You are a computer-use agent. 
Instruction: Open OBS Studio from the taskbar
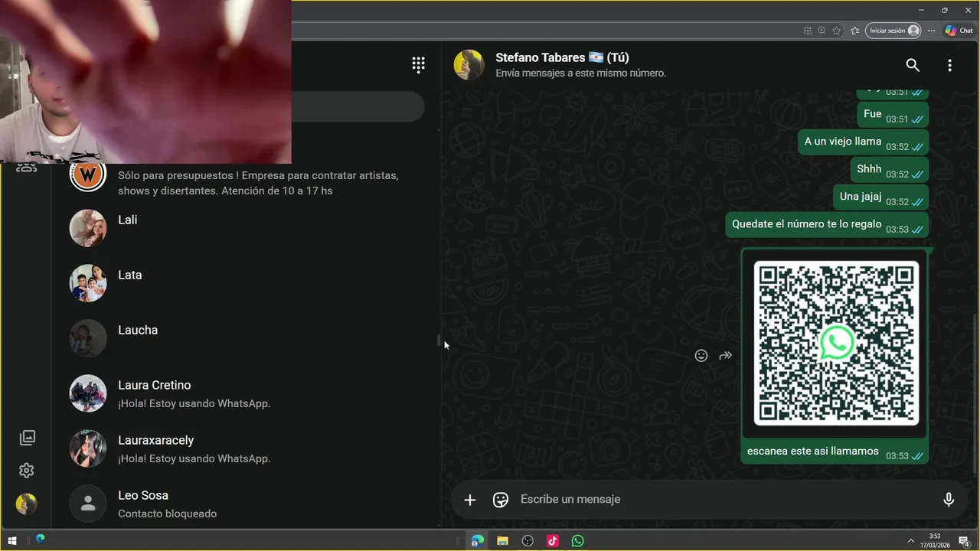point(528,541)
